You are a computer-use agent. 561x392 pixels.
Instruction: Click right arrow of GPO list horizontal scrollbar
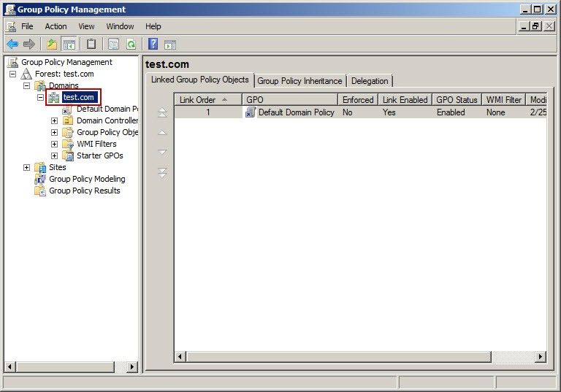coord(541,356)
